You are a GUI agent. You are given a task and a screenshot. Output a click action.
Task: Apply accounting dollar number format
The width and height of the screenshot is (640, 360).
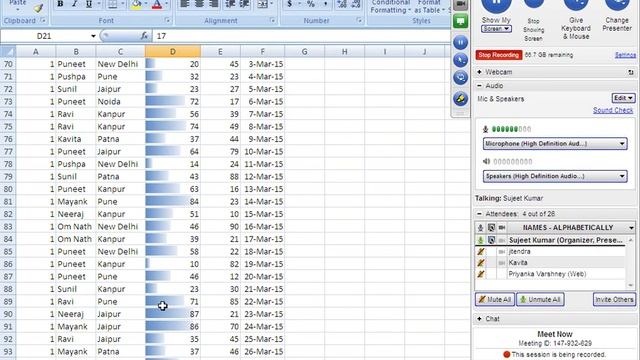click(289, 4)
